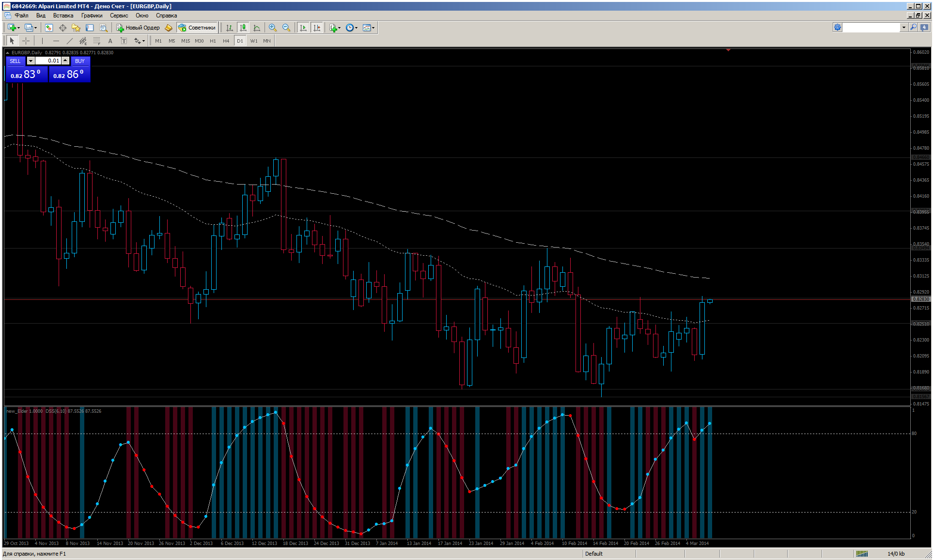The height and width of the screenshot is (560, 934).
Task: Open the new chart toolbar icon
Action: pyautogui.click(x=11, y=28)
